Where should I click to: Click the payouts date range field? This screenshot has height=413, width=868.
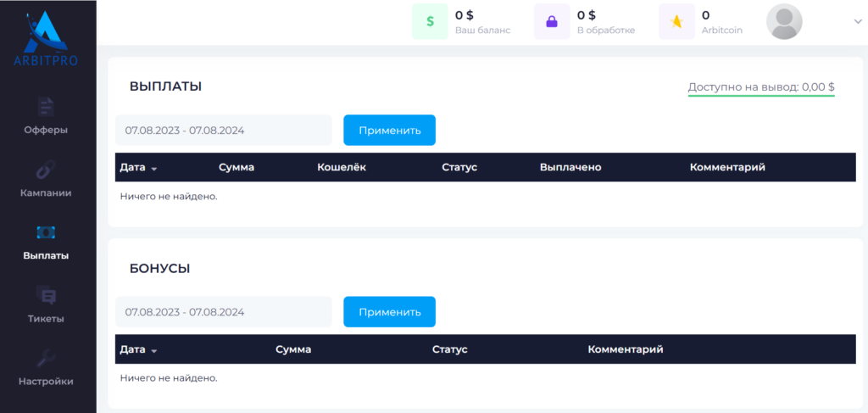point(224,130)
